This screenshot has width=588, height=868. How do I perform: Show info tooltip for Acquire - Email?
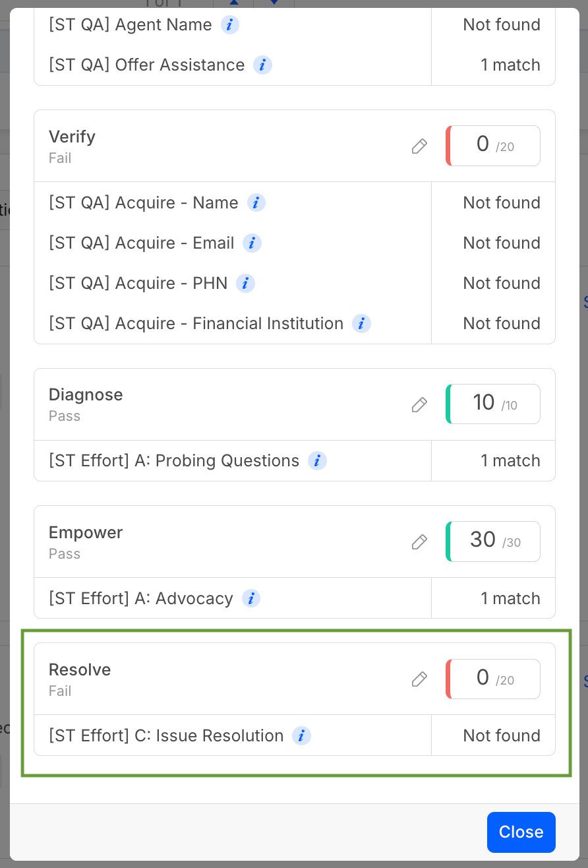coord(252,243)
